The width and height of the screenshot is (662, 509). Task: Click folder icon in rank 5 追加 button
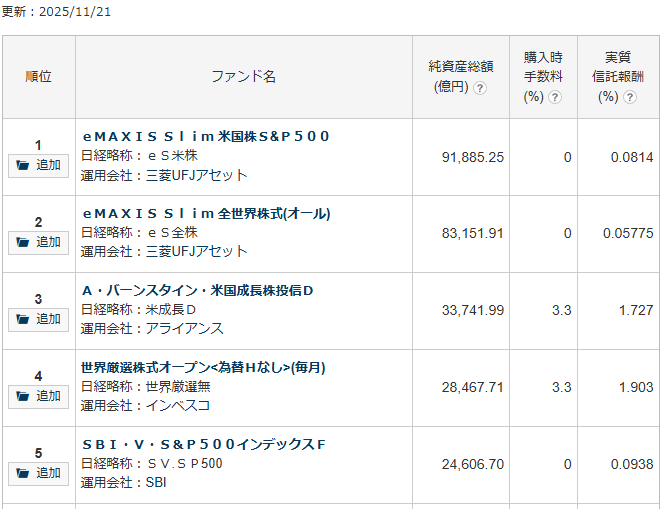pyautogui.click(x=23, y=472)
